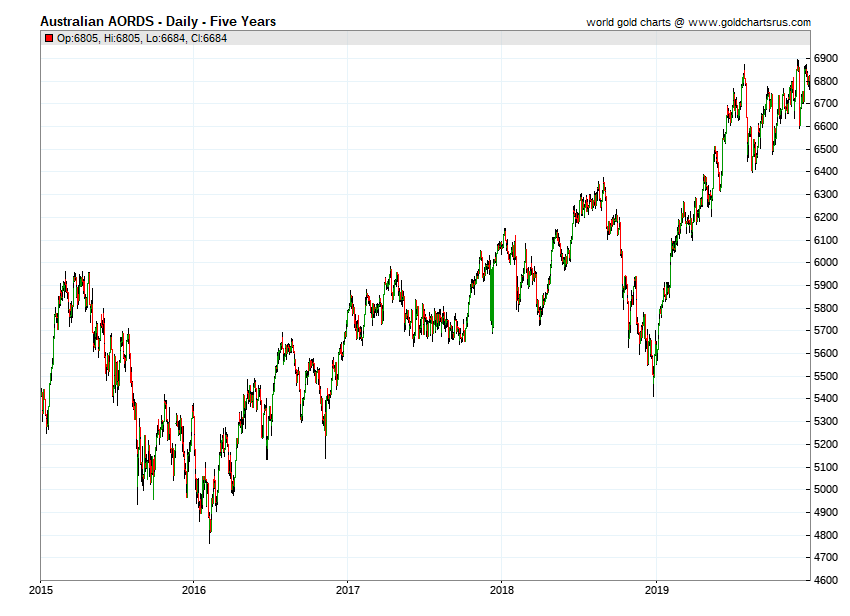
Task: Click the 6200 y-axis label
Action: coord(825,217)
